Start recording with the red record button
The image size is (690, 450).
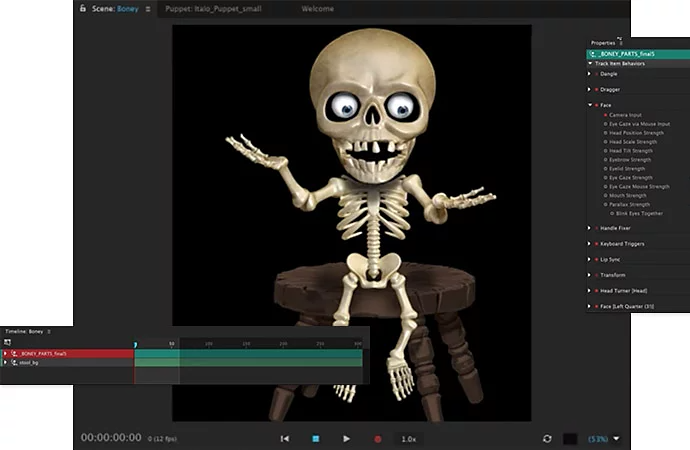(377, 438)
